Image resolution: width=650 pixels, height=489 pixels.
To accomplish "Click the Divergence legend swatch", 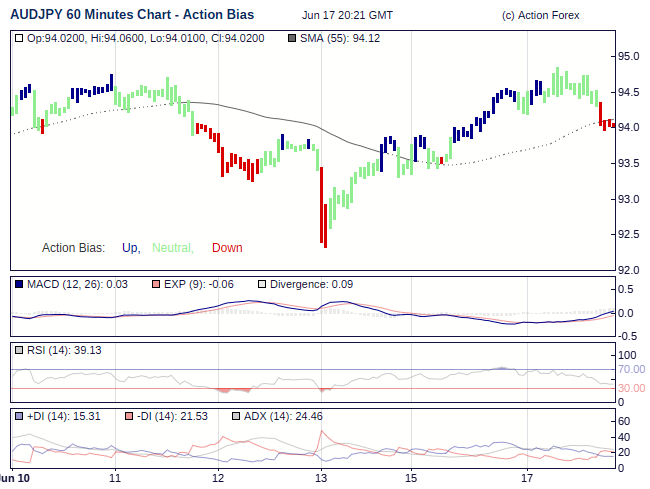I will [x=262, y=285].
